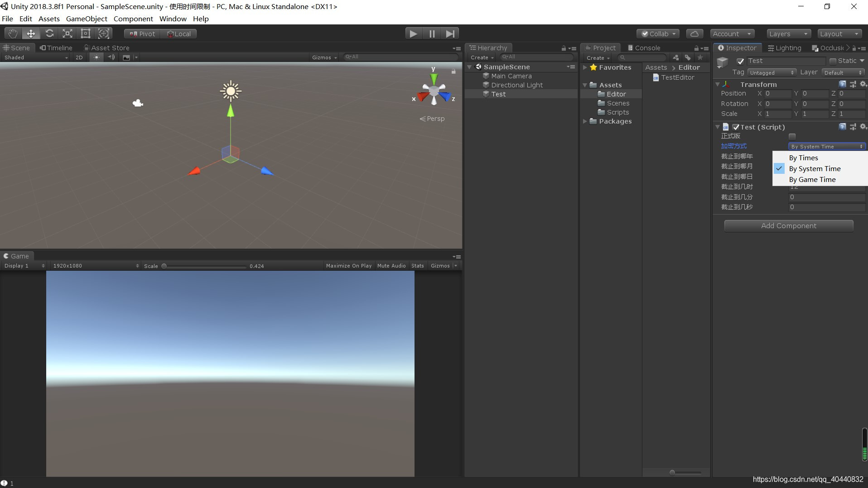Switch to the Lighting tab
Image resolution: width=868 pixels, height=488 pixels.
click(x=785, y=48)
